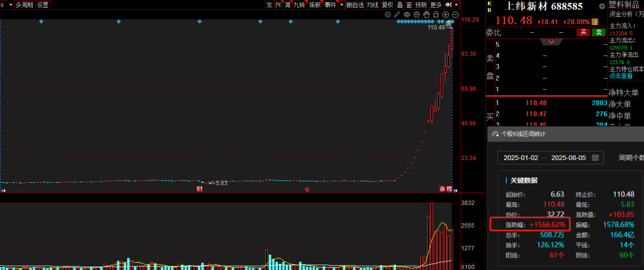644x270 pixels.
Task: Toggle chart visibility eye icon
Action: tap(407, 14)
